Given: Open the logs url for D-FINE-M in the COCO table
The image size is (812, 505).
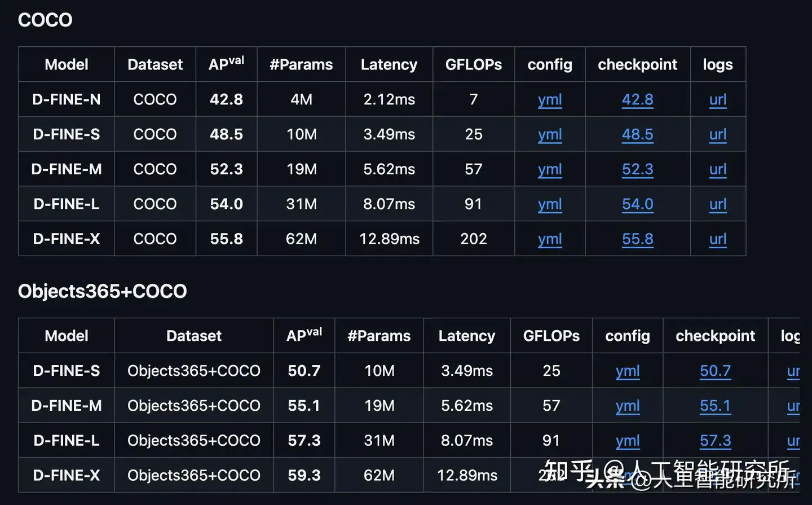Looking at the screenshot, I should pyautogui.click(x=718, y=169).
